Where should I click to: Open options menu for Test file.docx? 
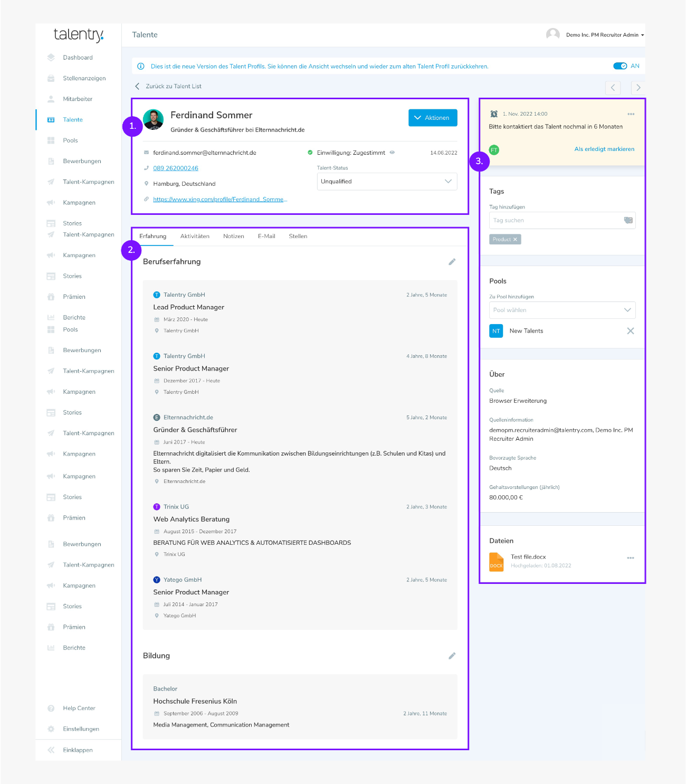pyautogui.click(x=630, y=558)
